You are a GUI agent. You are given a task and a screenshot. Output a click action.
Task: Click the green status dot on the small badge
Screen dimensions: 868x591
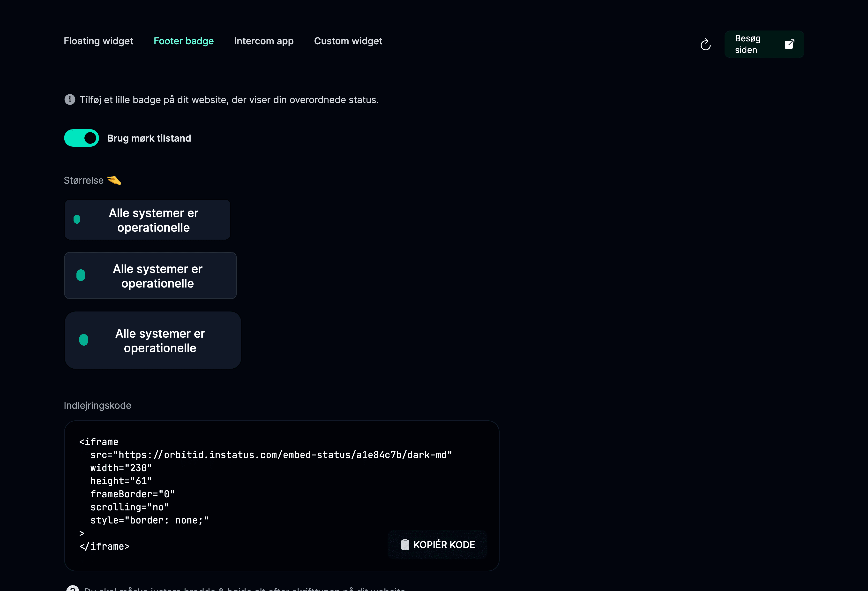(x=77, y=219)
